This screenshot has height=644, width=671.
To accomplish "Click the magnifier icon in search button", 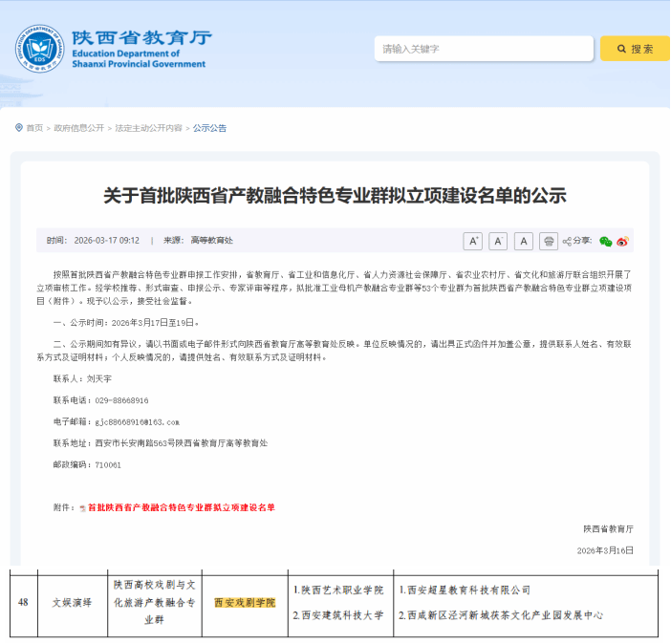I will click(621, 49).
